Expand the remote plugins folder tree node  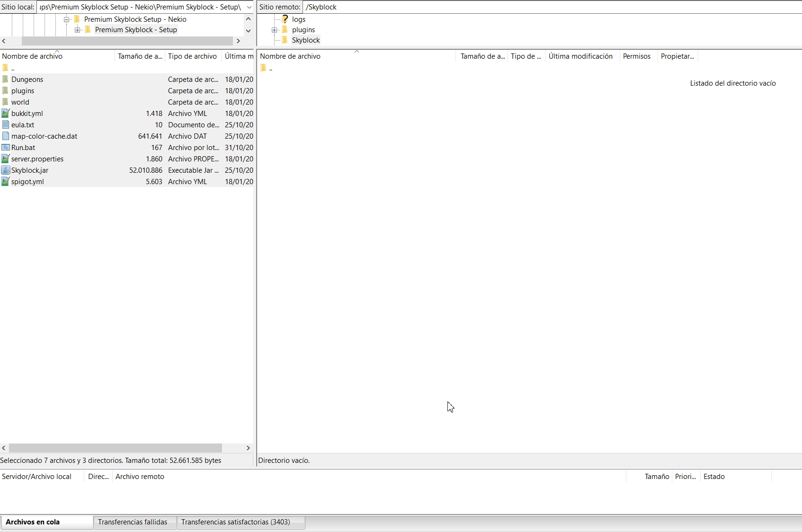[x=275, y=30]
